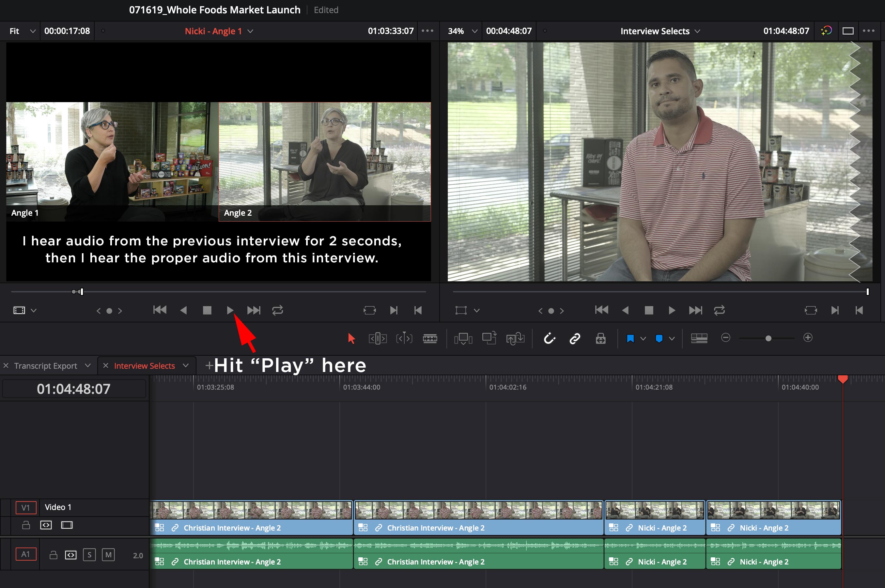Screen dimensions: 885x588
Task: Adjust the timeline zoom slider
Action: coord(768,338)
